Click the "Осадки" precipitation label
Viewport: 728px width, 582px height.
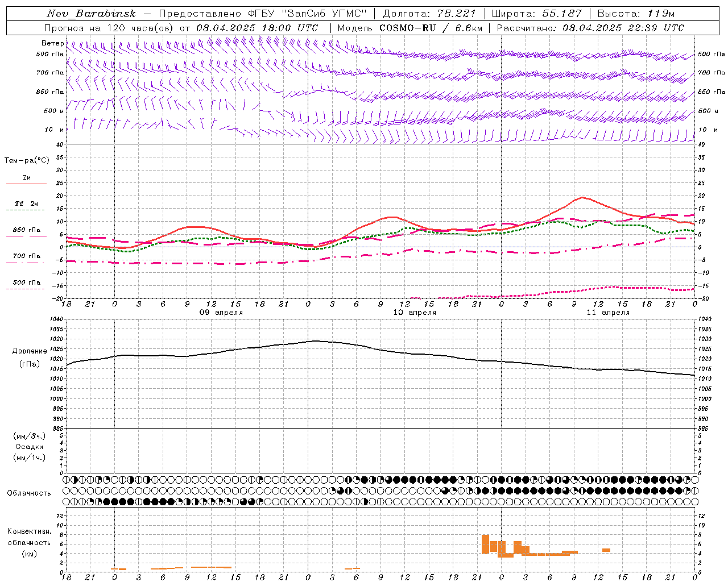click(x=30, y=447)
